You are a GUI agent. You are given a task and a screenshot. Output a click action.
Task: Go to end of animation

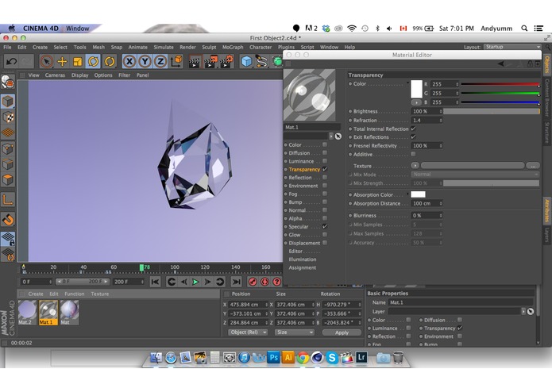click(236, 282)
